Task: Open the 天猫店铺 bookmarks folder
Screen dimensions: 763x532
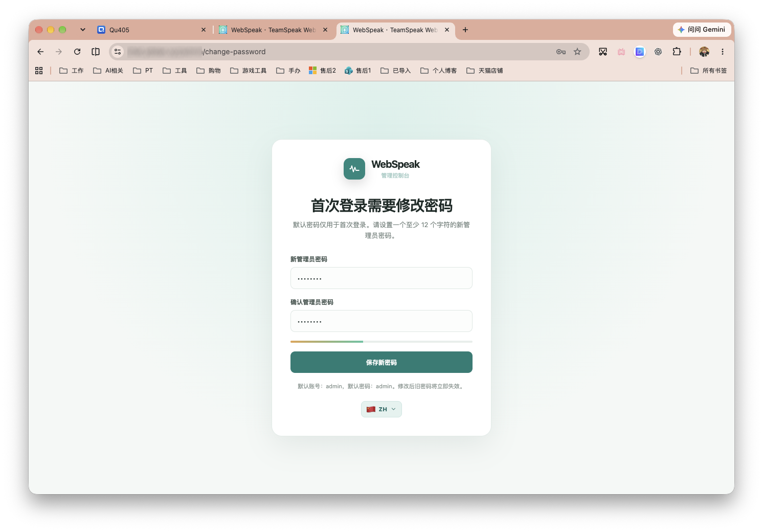Action: click(x=485, y=71)
